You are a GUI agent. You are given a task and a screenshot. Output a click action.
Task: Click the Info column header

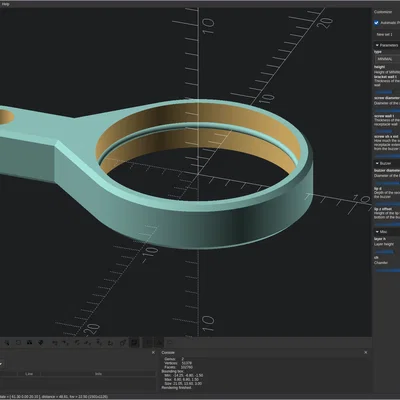[98, 374]
